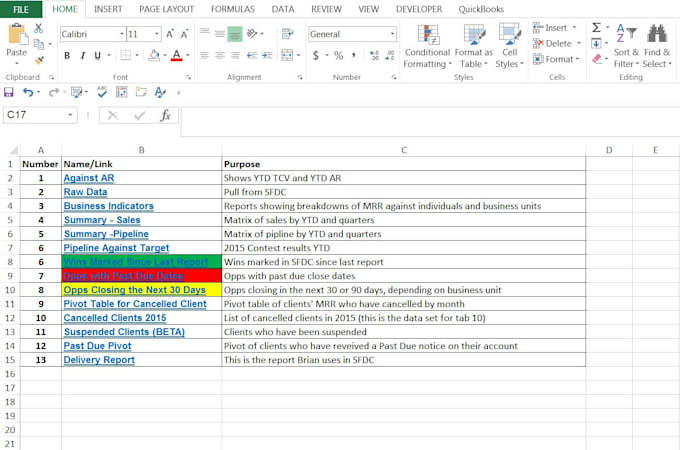Click the Spelling check icon
This screenshot has height=450, width=680.
pyautogui.click(x=102, y=91)
